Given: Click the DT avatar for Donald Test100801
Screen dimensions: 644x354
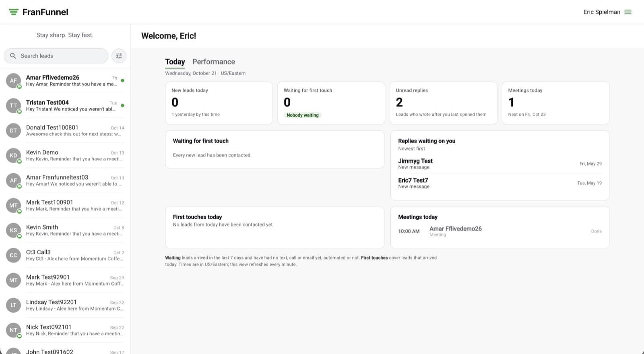Looking at the screenshot, I should coord(13,130).
